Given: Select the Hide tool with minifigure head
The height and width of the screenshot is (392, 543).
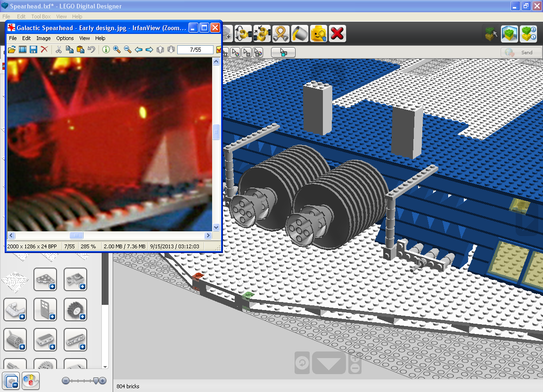Looking at the screenshot, I should (319, 33).
